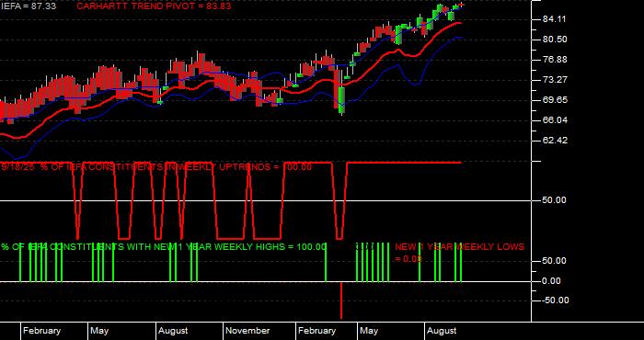This screenshot has height=340, width=644.
Task: Click the second August date marker
Action: point(442,331)
